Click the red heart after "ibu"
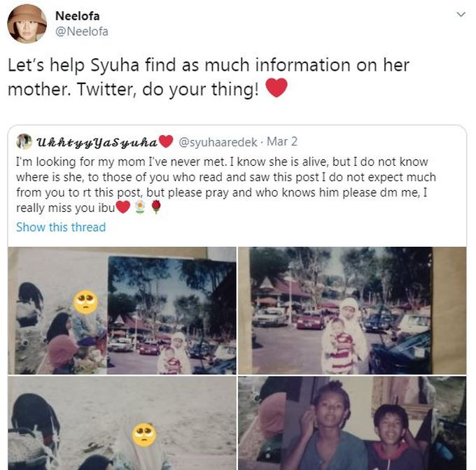 coord(122,208)
